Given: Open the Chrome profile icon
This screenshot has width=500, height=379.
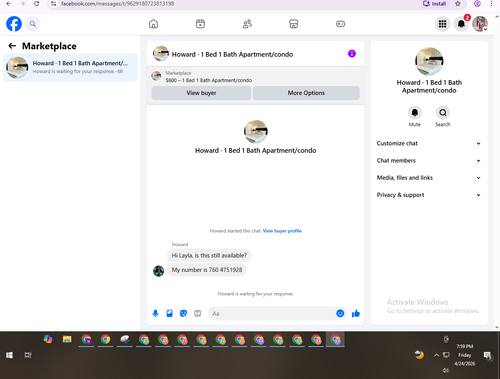Looking at the screenshot, I should tap(477, 4).
